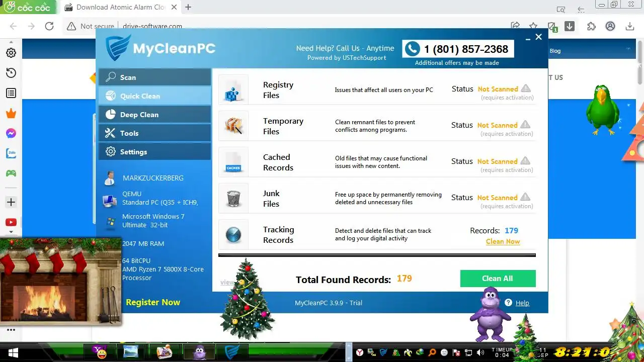Click the support phone number box
644x362 pixels.
(x=458, y=49)
